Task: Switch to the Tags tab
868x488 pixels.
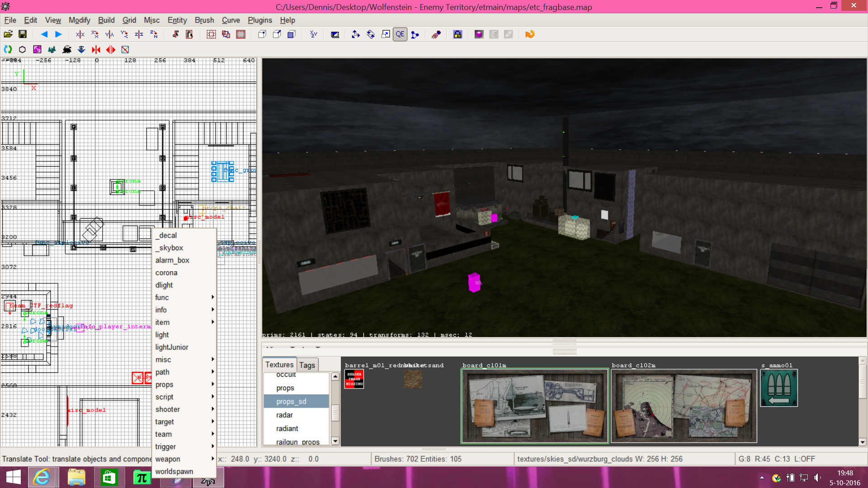Action: [x=307, y=365]
